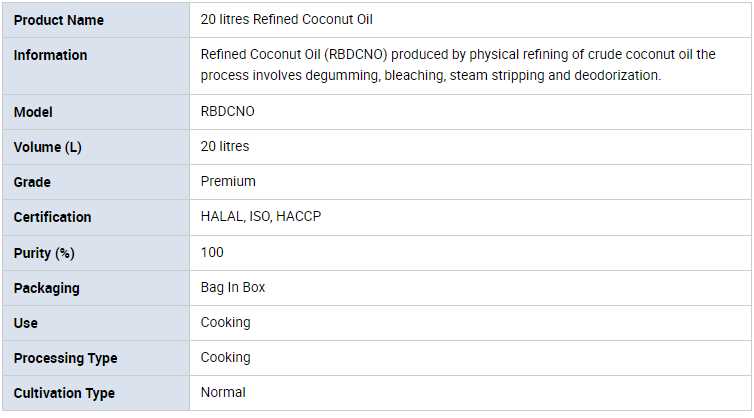Click the "Cultivation Type" label

[x=64, y=393]
